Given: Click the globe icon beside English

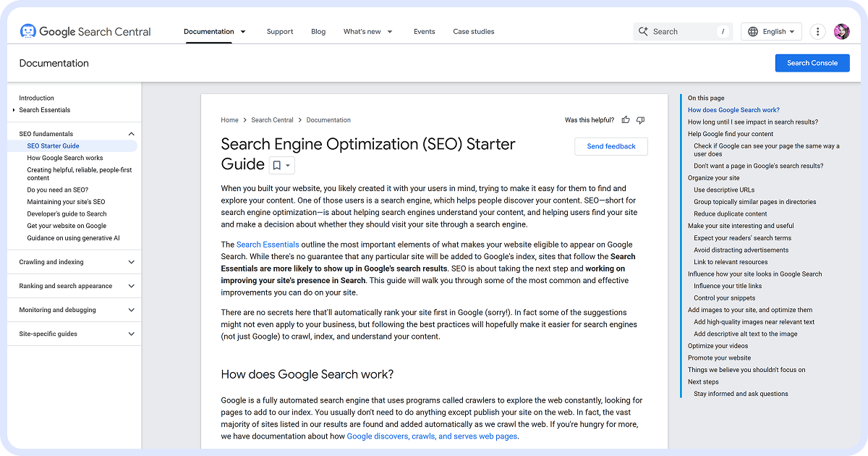Looking at the screenshot, I should [754, 31].
